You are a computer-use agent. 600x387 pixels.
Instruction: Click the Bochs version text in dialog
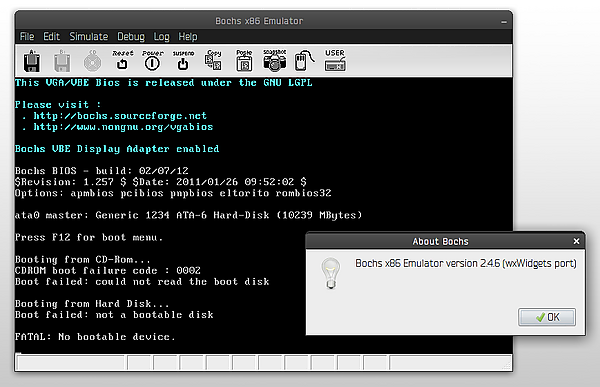click(466, 263)
